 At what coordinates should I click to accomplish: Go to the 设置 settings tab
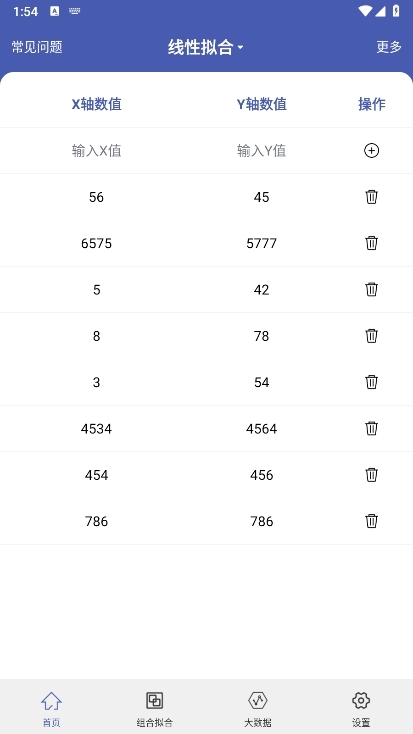[x=361, y=709]
